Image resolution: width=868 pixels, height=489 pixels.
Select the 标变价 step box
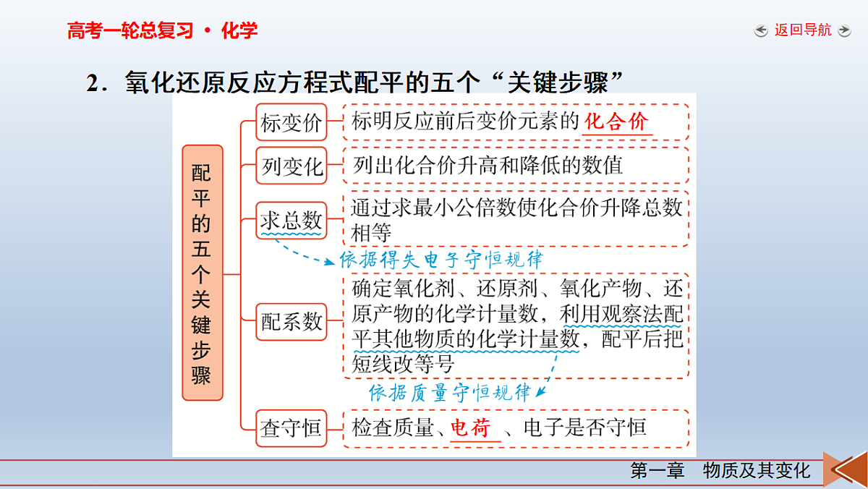292,122
